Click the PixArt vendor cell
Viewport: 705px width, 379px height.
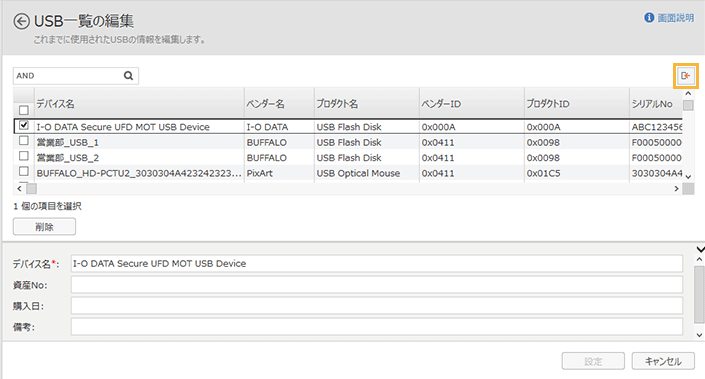click(279, 173)
